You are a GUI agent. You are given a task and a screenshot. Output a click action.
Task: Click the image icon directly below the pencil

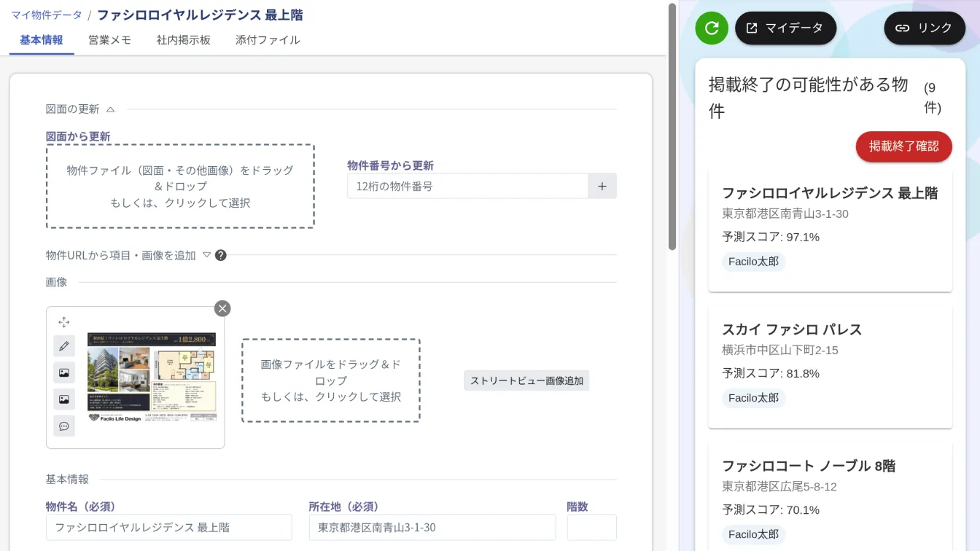pos(64,373)
